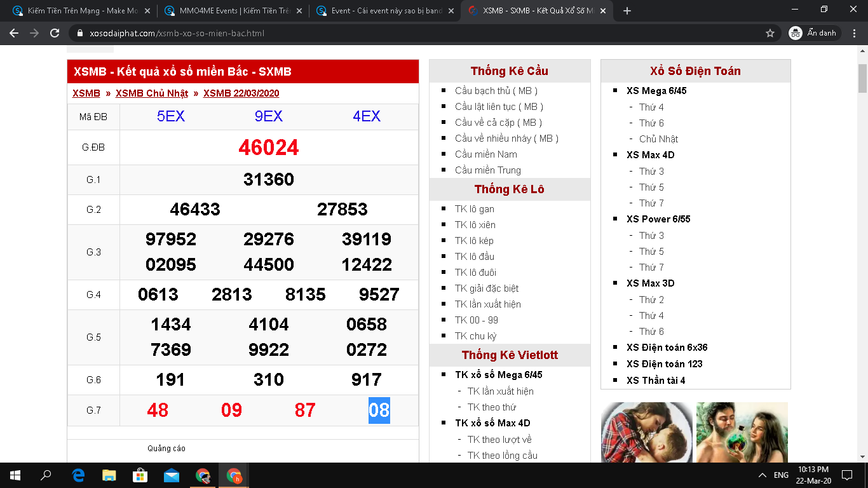
Task: Open the 'XSMB Chủ Nhật' breadcrumb link
Action: (152, 93)
